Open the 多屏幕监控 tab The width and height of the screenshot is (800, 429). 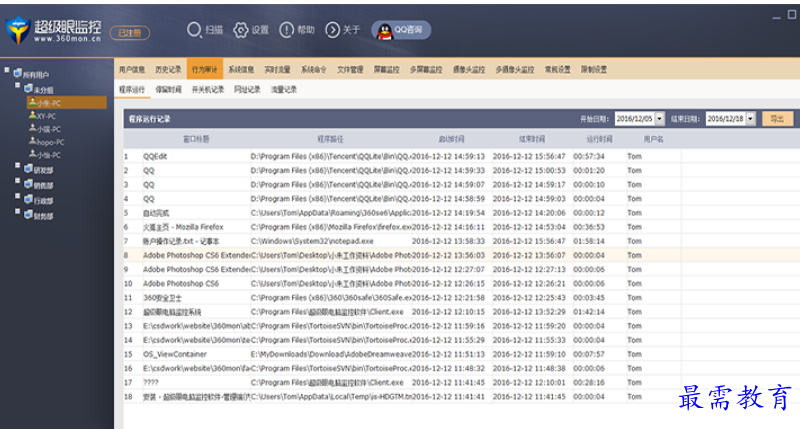[426, 70]
